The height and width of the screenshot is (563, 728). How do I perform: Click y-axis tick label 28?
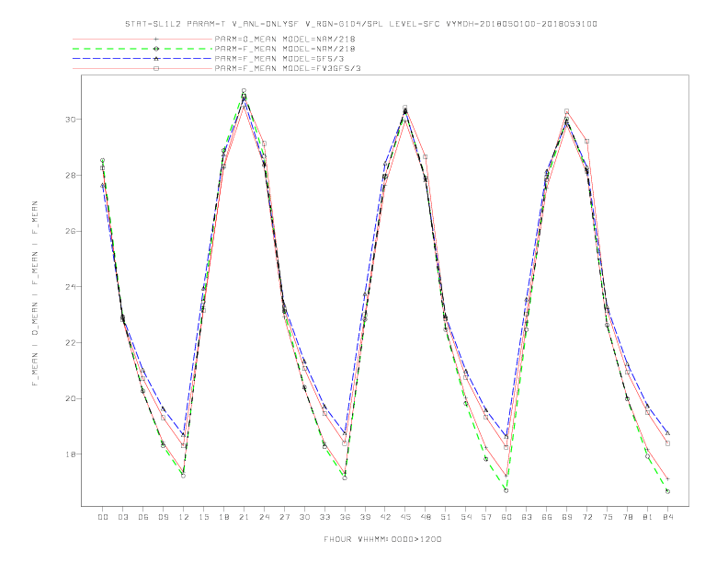point(71,175)
